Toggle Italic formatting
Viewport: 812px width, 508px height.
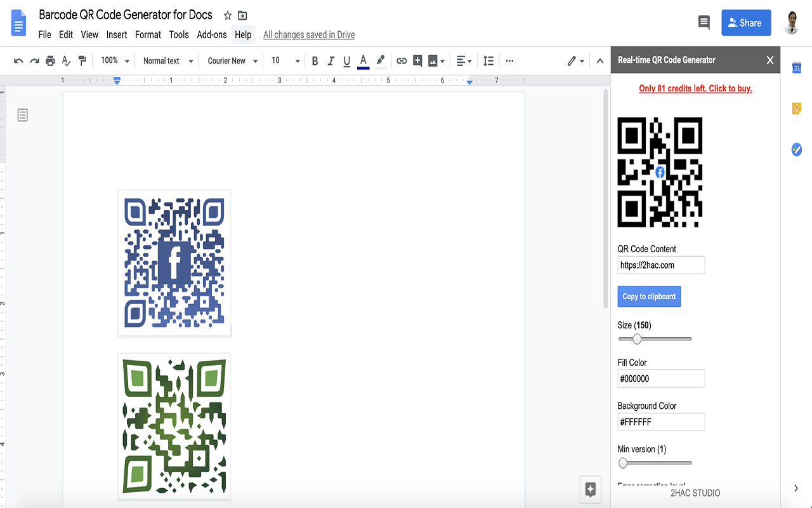[x=331, y=61]
